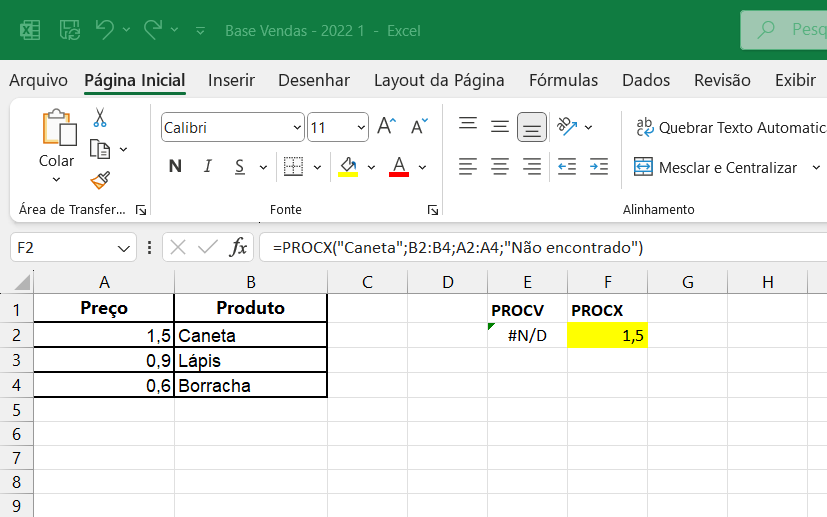The image size is (827, 517).
Task: Activate the Format Painter brush
Action: point(100,180)
